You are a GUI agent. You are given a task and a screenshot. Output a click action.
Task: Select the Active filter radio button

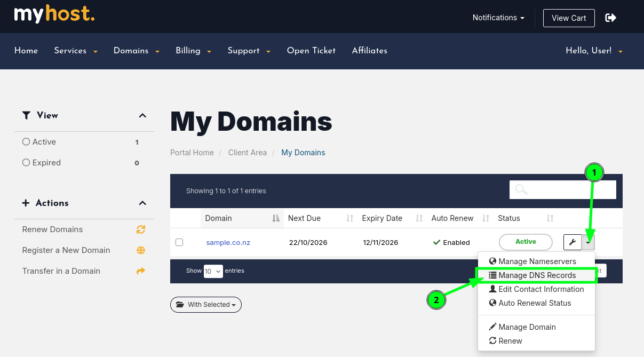[x=26, y=142]
